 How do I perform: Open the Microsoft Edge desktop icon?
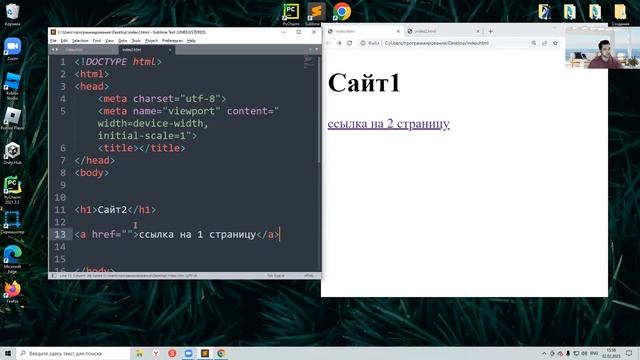click(x=12, y=258)
